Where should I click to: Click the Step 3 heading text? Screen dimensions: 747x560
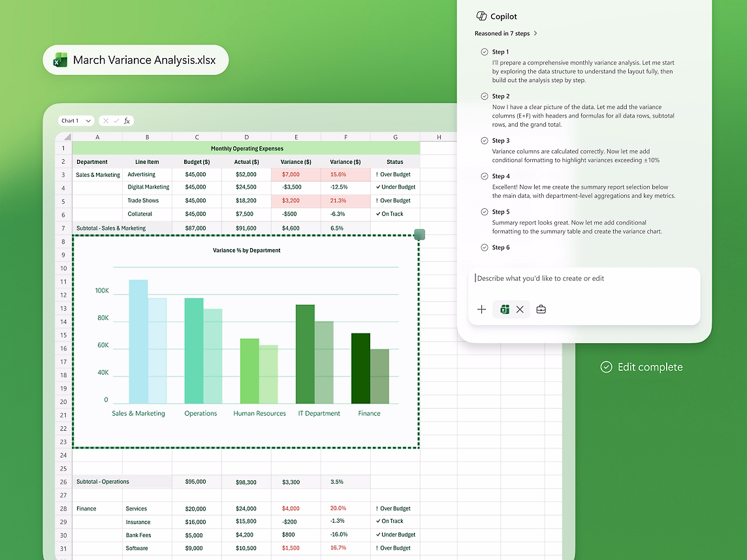501,140
